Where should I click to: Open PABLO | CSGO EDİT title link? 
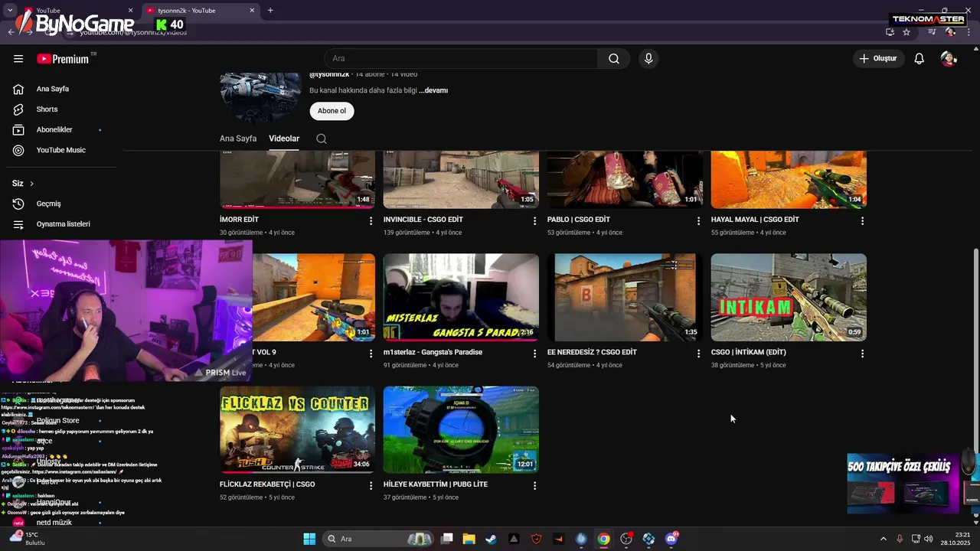pyautogui.click(x=579, y=220)
